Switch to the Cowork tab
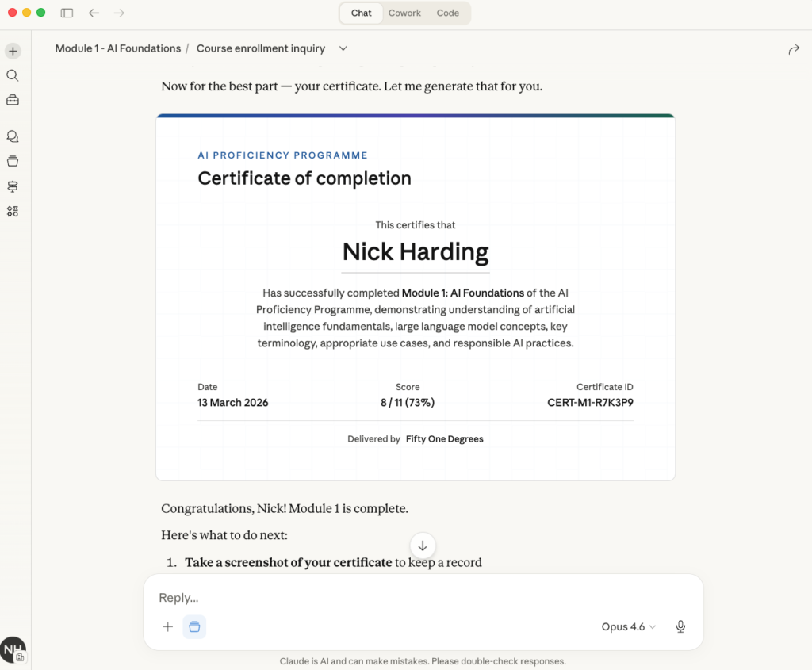812x670 pixels. [x=404, y=13]
